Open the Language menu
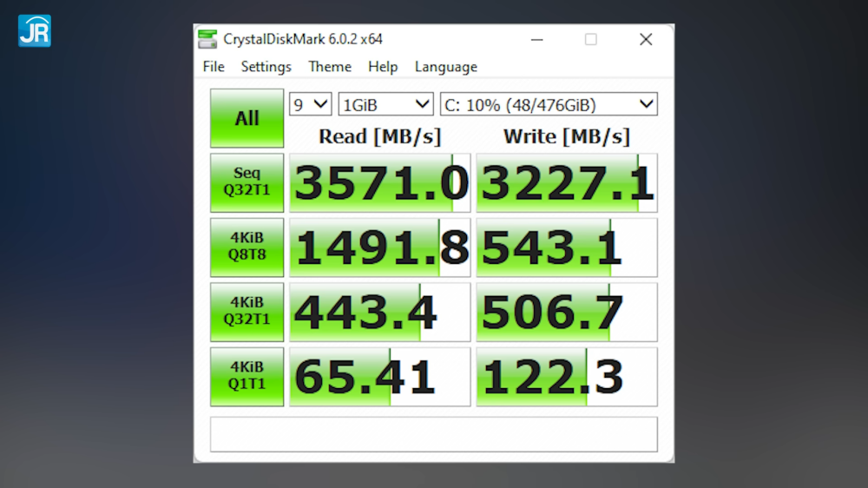The width and height of the screenshot is (868, 488). (x=445, y=67)
